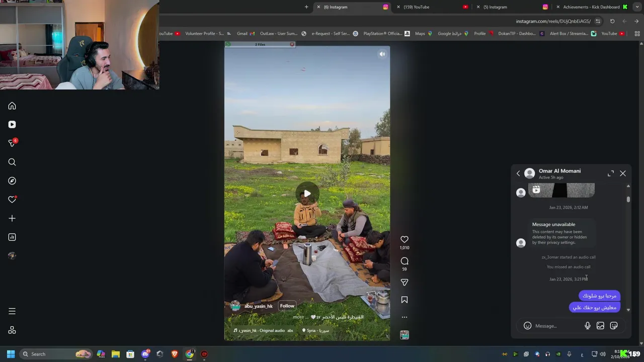
Task: Open Messages icon with the 6 badge
Action: (x=12, y=143)
